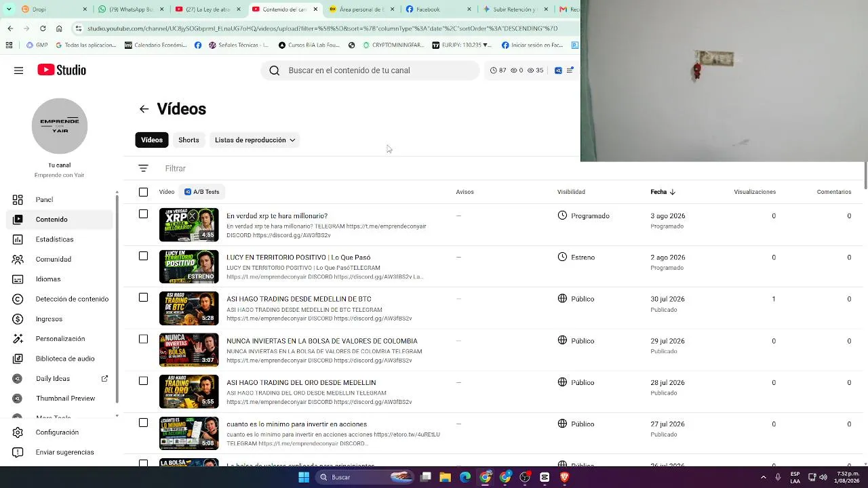Open the YouTube Studio hamburger menu

[18, 70]
